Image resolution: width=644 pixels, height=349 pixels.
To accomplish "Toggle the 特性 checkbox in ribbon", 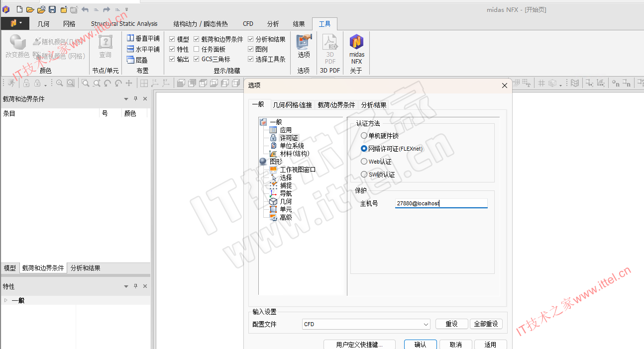I will pyautogui.click(x=172, y=49).
